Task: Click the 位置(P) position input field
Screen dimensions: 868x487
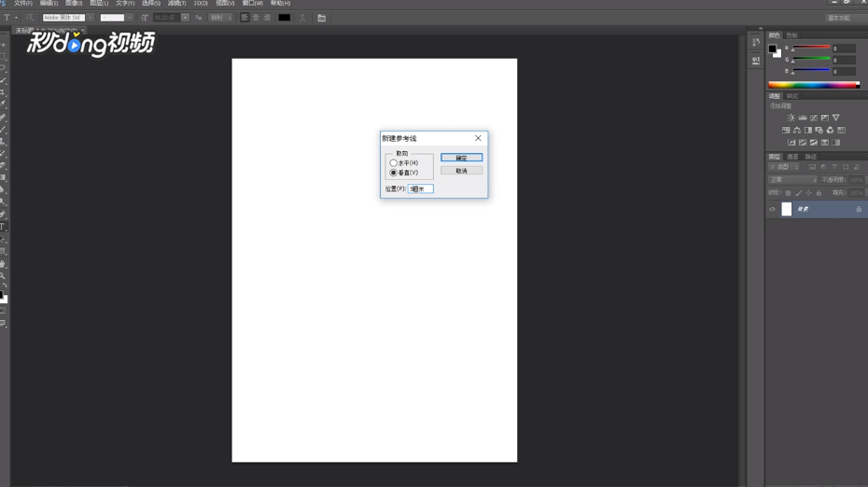Action: click(421, 188)
